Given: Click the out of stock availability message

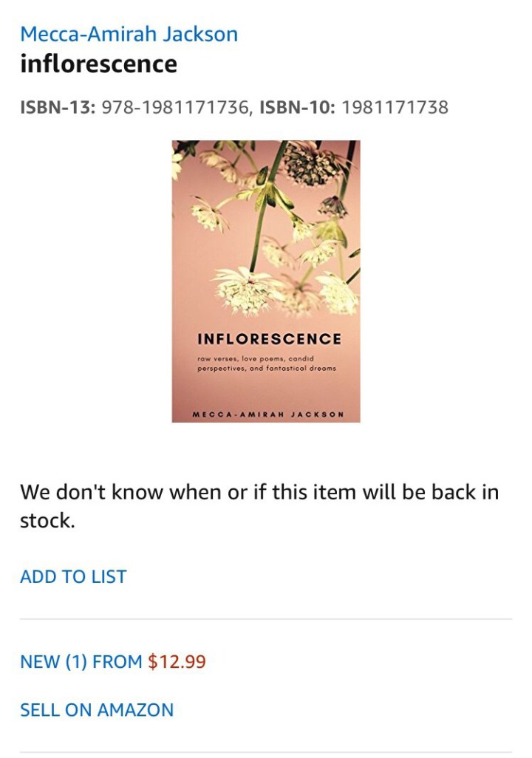Looking at the screenshot, I should (x=259, y=506).
